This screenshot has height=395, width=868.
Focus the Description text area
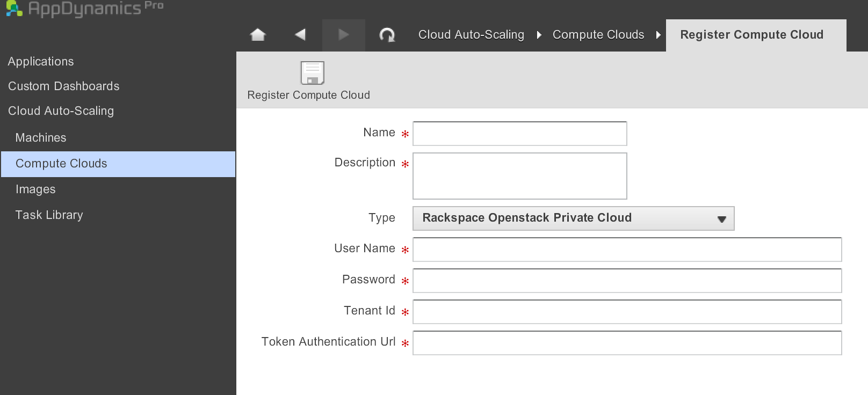pos(519,176)
